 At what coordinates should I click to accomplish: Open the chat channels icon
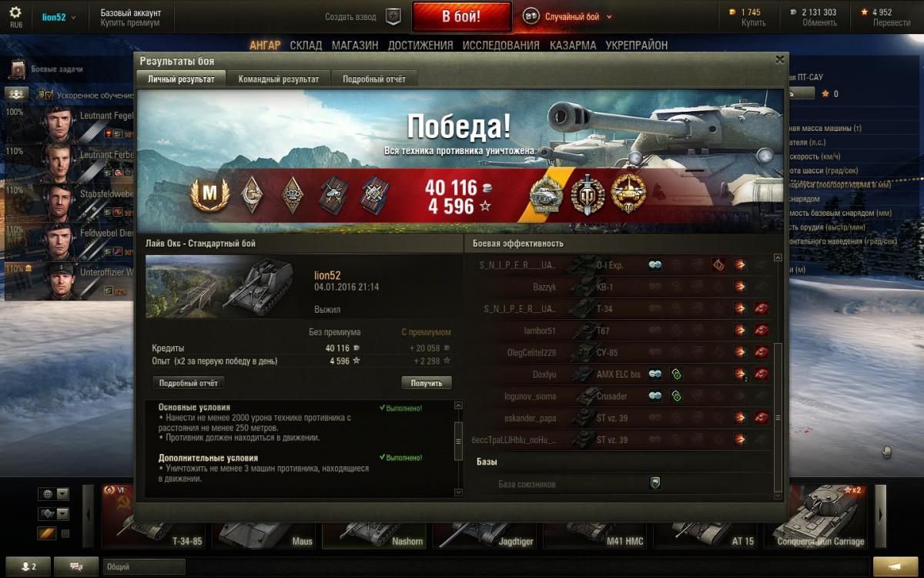click(x=76, y=566)
